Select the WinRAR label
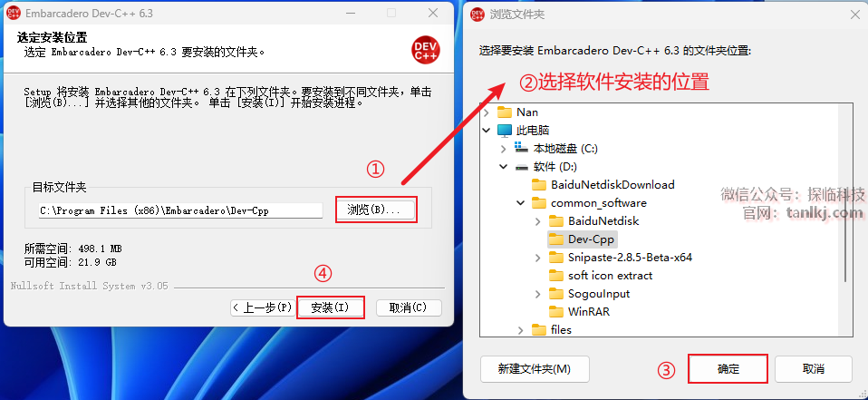Image resolution: width=868 pixels, height=400 pixels. point(588,312)
